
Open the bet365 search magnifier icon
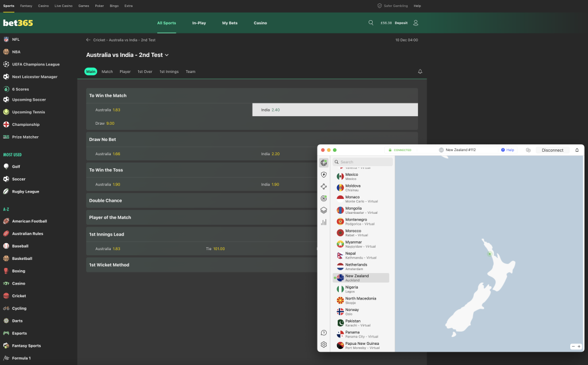pos(371,23)
